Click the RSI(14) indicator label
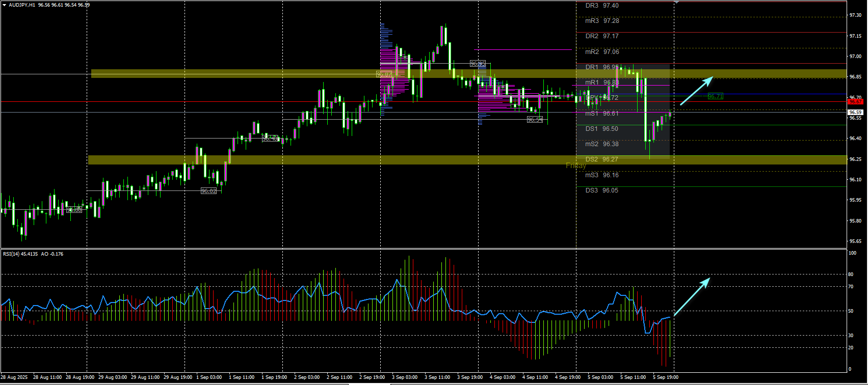 (x=20, y=254)
